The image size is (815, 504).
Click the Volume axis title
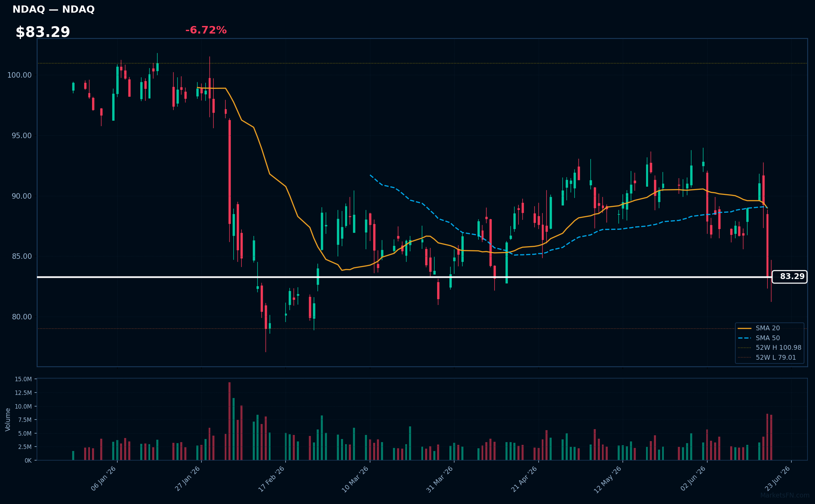pyautogui.click(x=8, y=420)
